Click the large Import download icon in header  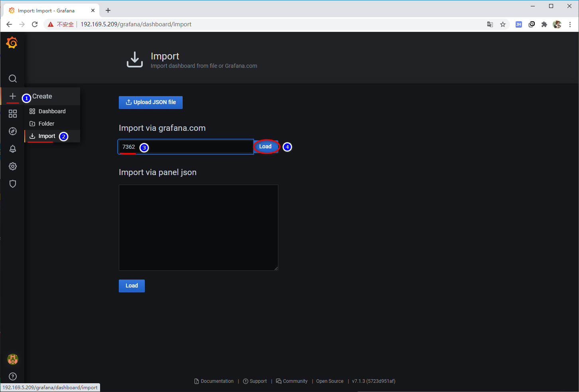[x=135, y=59]
